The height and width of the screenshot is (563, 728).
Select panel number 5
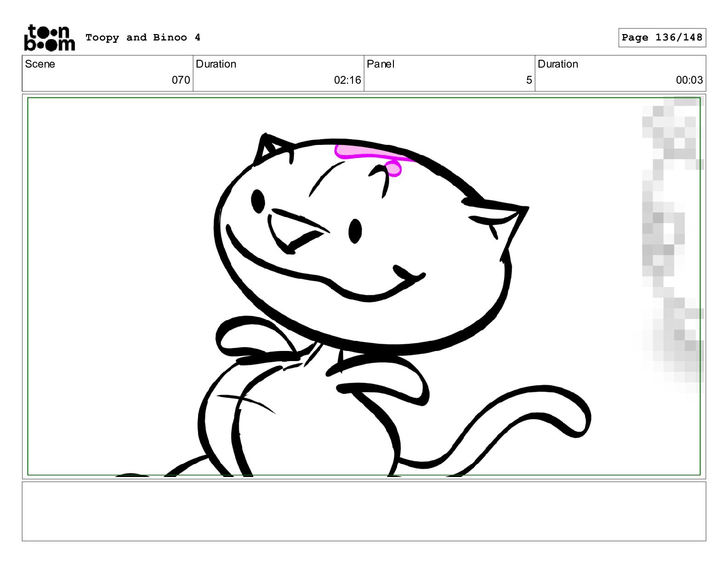pyautogui.click(x=529, y=80)
